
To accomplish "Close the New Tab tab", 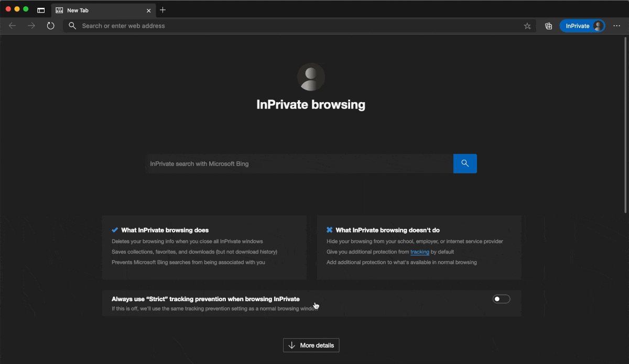I will pos(148,10).
